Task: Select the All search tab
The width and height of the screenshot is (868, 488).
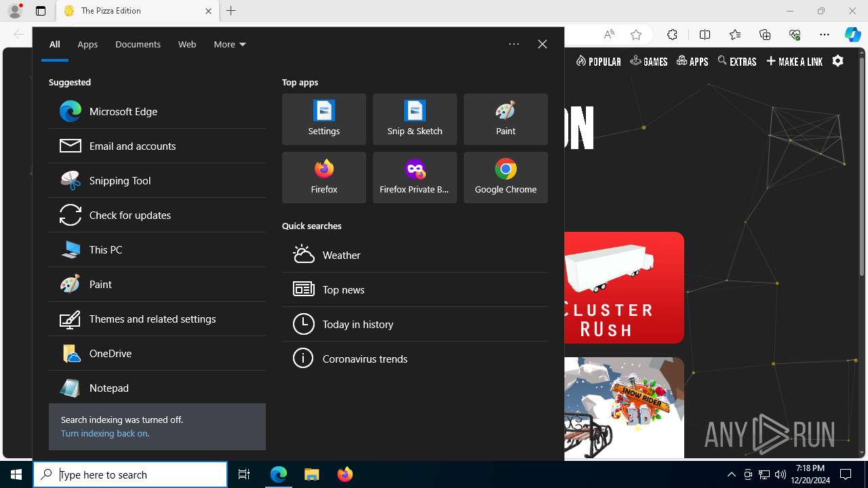Action: click(x=55, y=44)
